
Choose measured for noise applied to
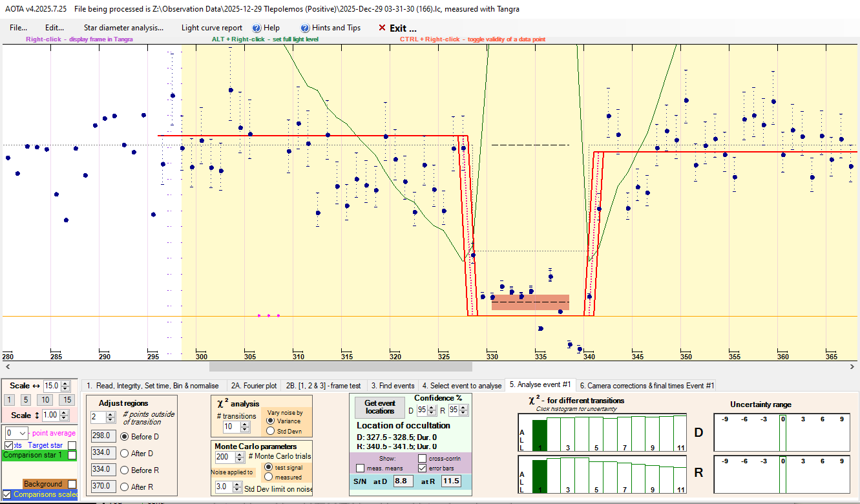point(269,477)
